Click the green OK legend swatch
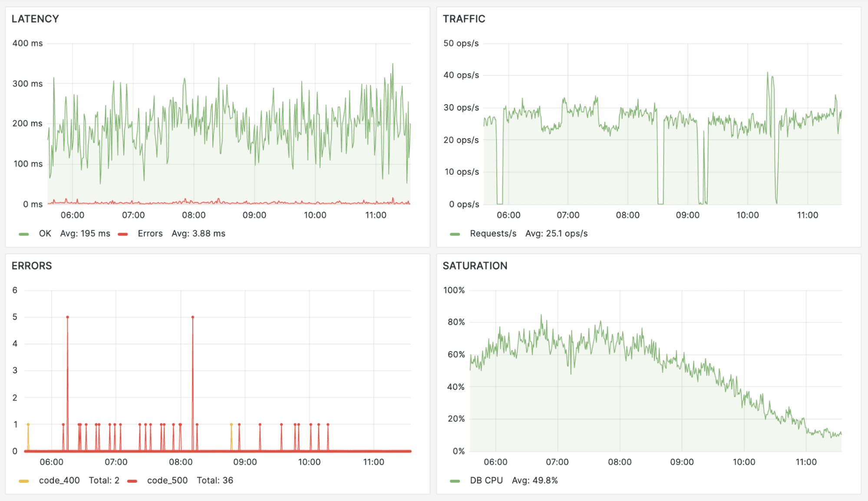The width and height of the screenshot is (868, 501). (x=24, y=233)
